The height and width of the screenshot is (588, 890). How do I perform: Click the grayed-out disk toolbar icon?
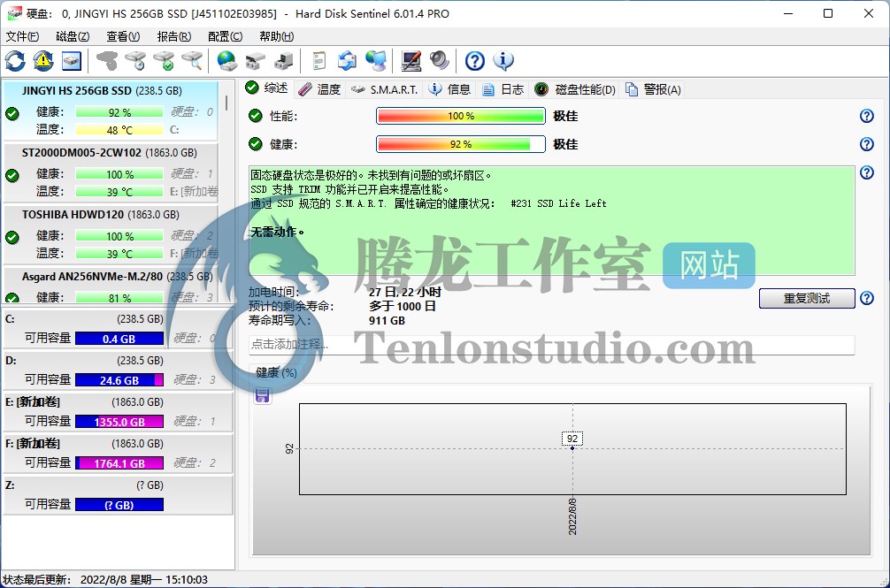coord(107,61)
